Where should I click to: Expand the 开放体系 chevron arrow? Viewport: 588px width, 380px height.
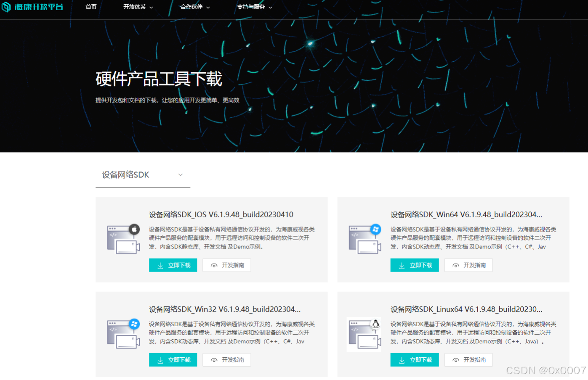click(x=151, y=7)
